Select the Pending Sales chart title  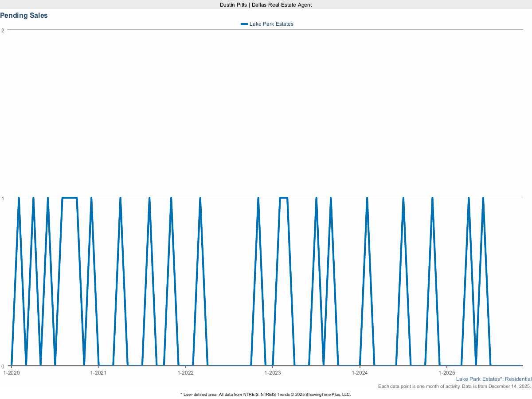pyautogui.click(x=24, y=16)
